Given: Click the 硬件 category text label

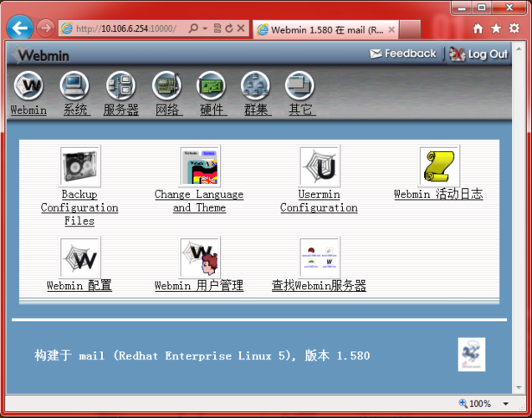Looking at the screenshot, I should (213, 110).
